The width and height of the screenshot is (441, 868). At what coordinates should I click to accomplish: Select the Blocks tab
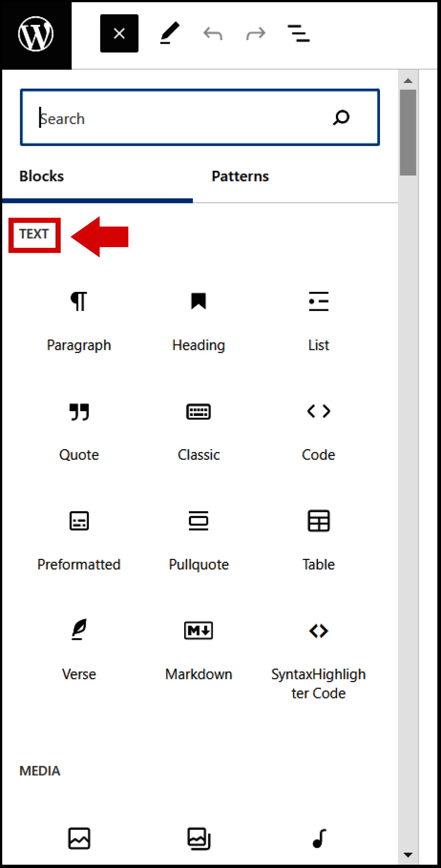click(42, 176)
